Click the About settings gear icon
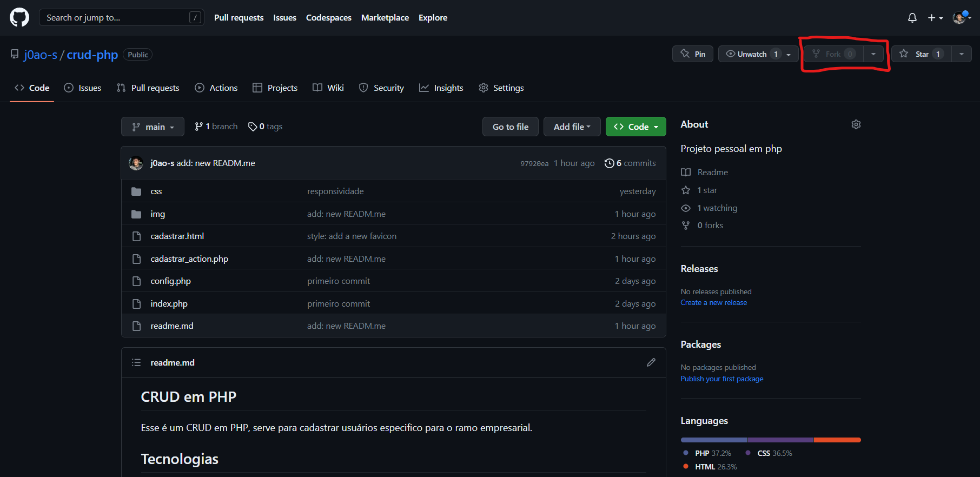The width and height of the screenshot is (980, 477). point(856,124)
